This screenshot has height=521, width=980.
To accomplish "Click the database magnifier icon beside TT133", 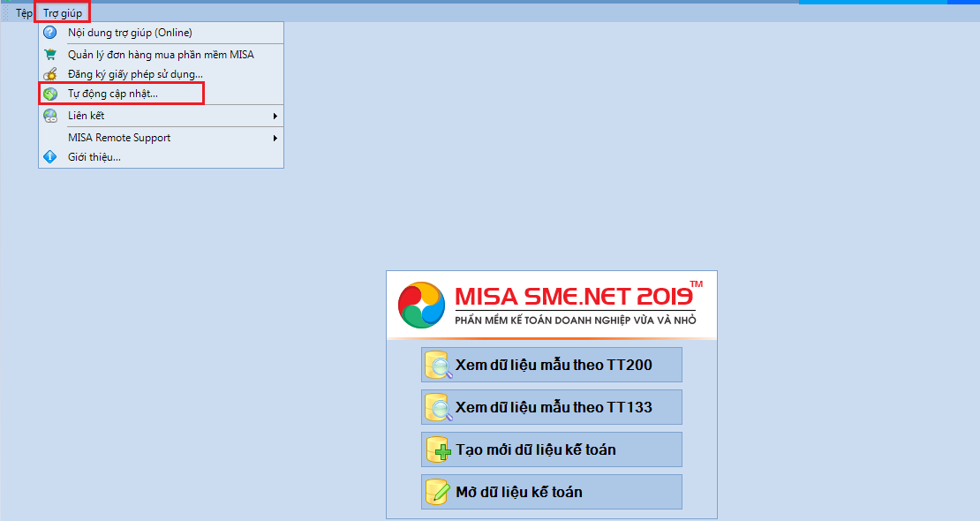I will click(x=438, y=407).
